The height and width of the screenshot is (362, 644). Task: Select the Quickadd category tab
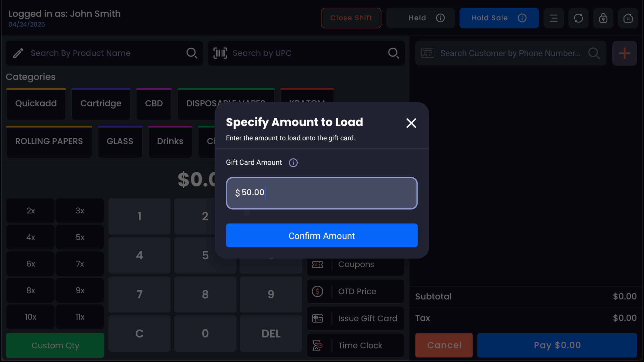point(36,103)
